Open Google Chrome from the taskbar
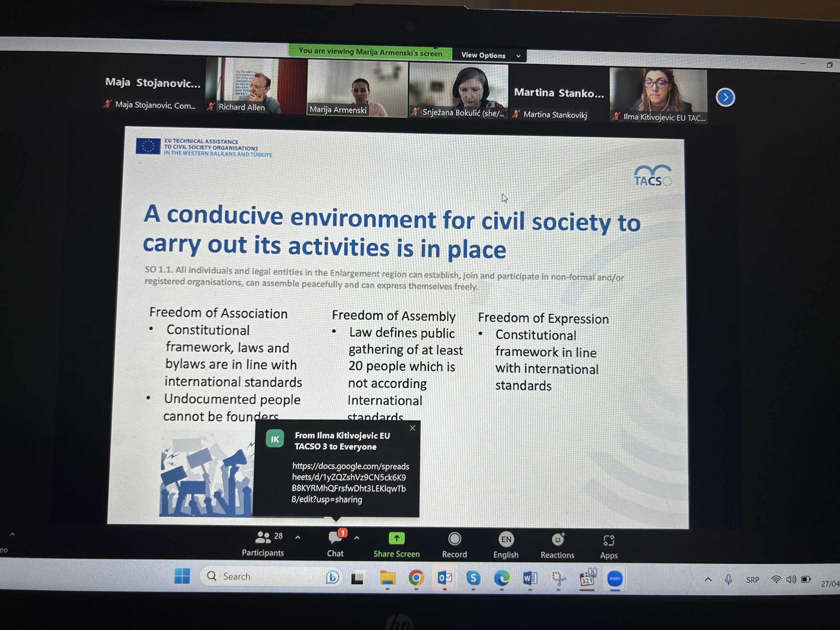Screen dimensions: 840x630 click(x=416, y=578)
